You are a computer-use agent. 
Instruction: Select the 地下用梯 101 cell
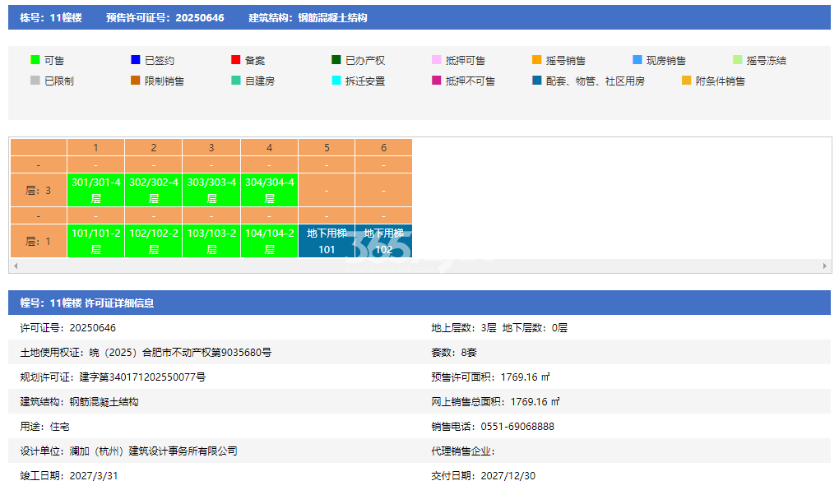pos(327,241)
